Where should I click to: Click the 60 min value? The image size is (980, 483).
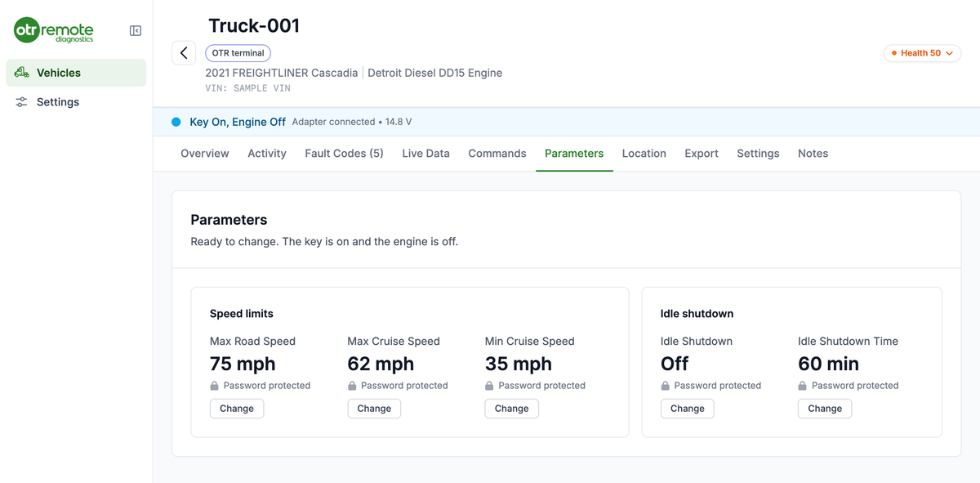[x=828, y=364]
